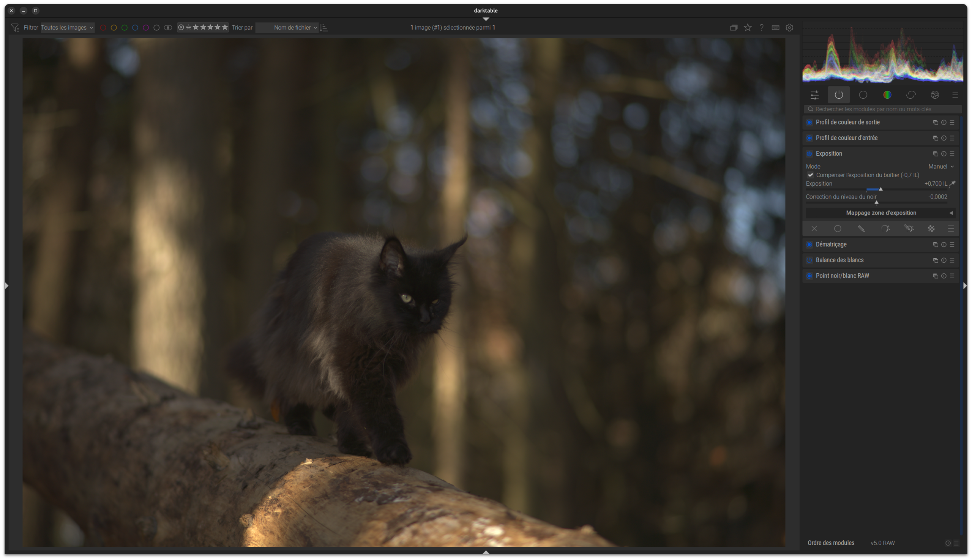972x560 pixels.
Task: Select the raster mask checkerboard icon
Action: [931, 229]
